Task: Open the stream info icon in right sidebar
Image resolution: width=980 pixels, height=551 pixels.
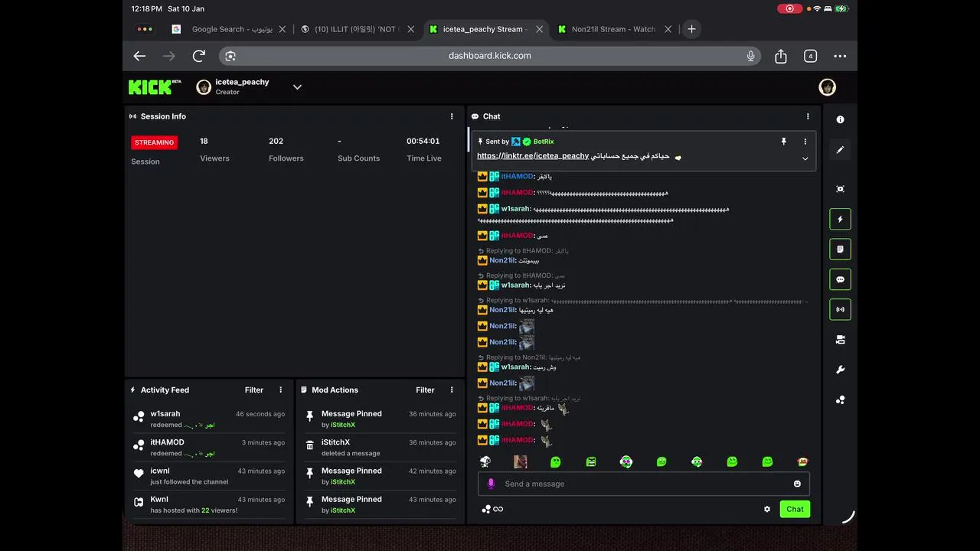Action: pos(840,119)
